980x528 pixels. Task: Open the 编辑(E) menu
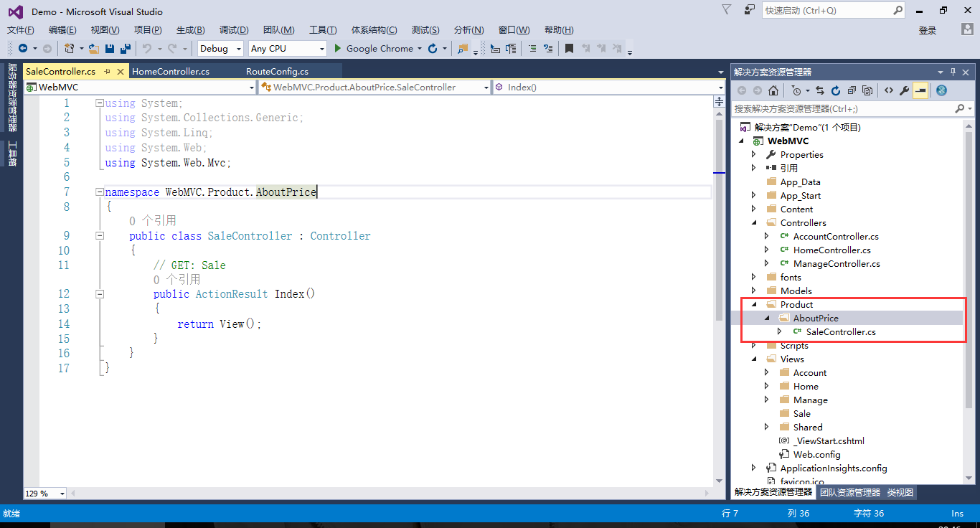(x=62, y=29)
